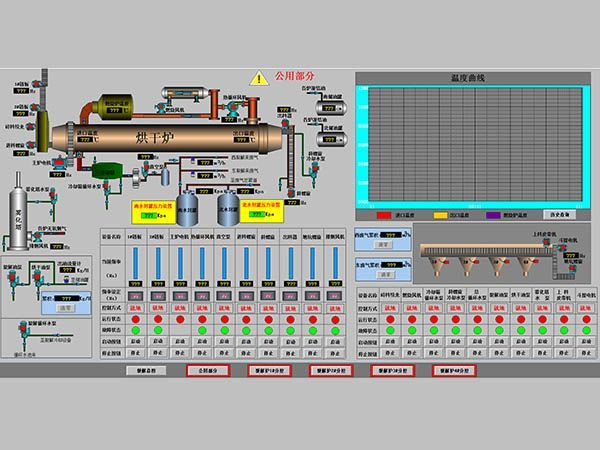
Task: Select the 斗提电机 bucket elevator motor icon
Action: [561, 247]
